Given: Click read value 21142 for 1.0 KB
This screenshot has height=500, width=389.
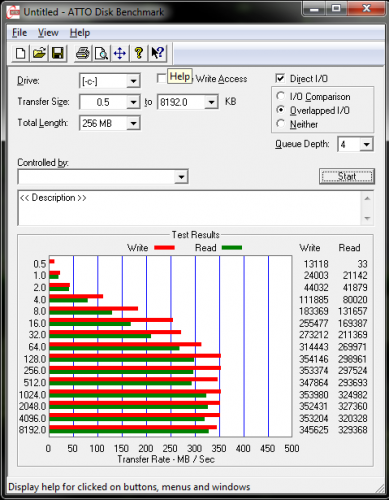Looking at the screenshot, I should point(355,275).
